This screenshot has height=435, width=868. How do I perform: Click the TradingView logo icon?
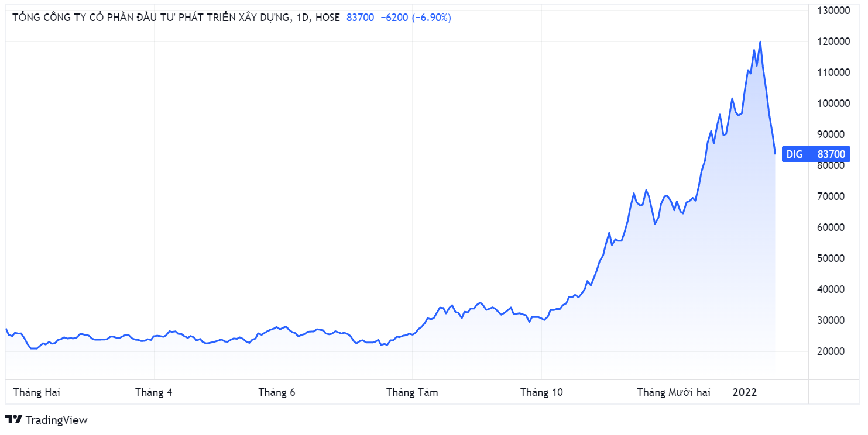click(x=14, y=419)
